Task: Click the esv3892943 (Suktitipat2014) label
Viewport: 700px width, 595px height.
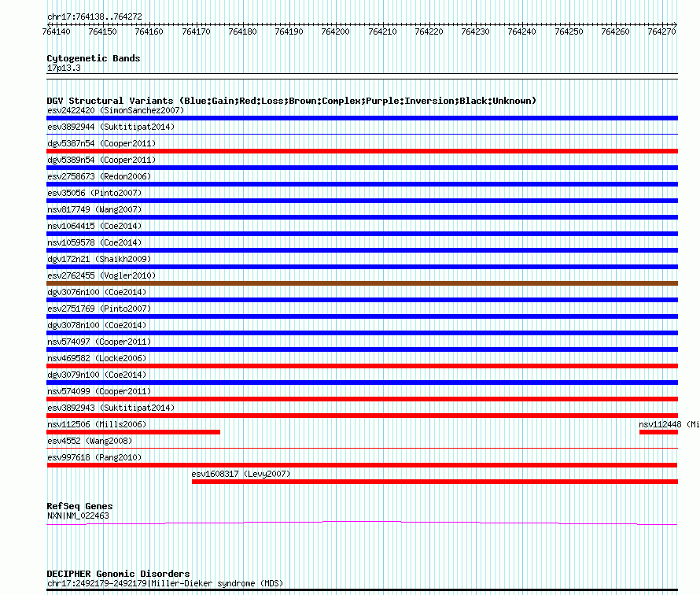Action: pyautogui.click(x=111, y=408)
